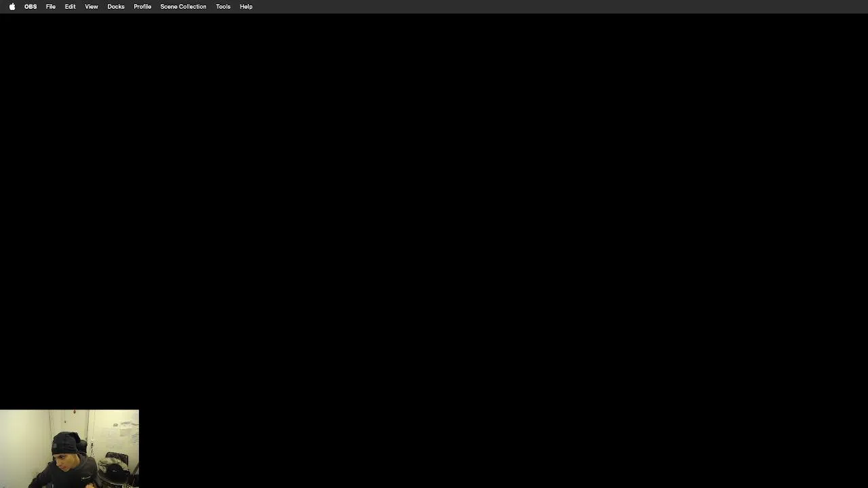Open the View menu
Image resolution: width=868 pixels, height=488 pixels.
tap(92, 7)
